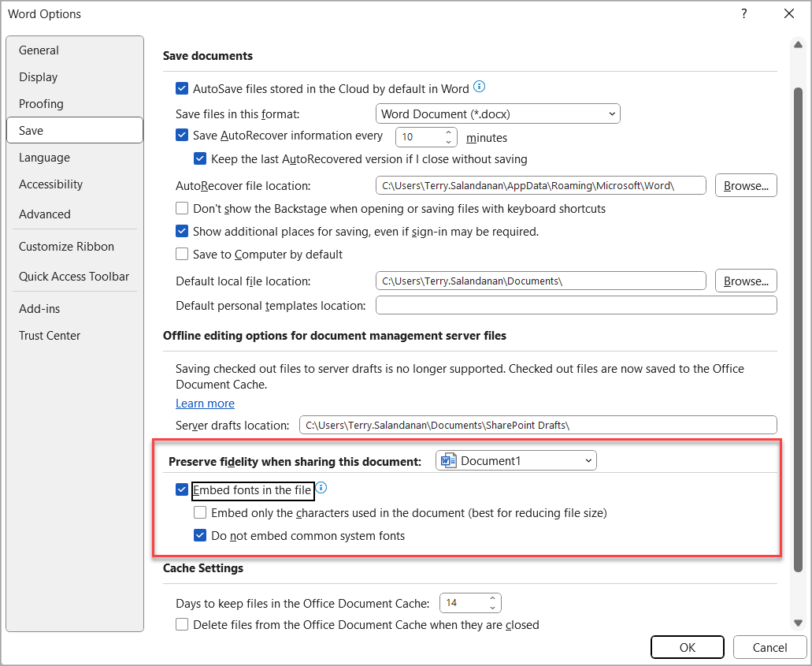Click the AutoRecover minutes value field

click(420, 137)
